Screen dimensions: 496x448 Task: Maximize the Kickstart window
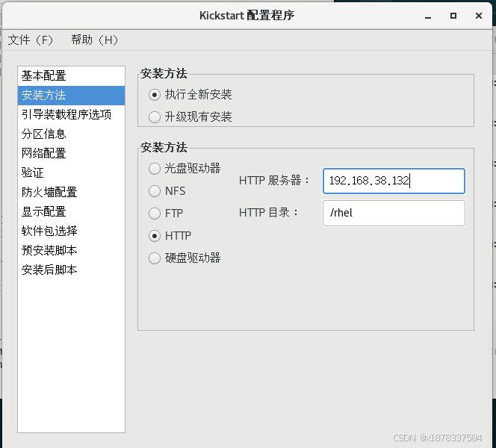[x=453, y=16]
